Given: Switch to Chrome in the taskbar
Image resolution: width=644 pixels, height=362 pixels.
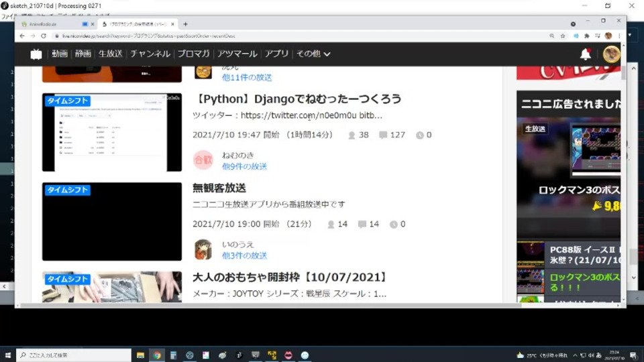Looking at the screenshot, I should coord(157,355).
